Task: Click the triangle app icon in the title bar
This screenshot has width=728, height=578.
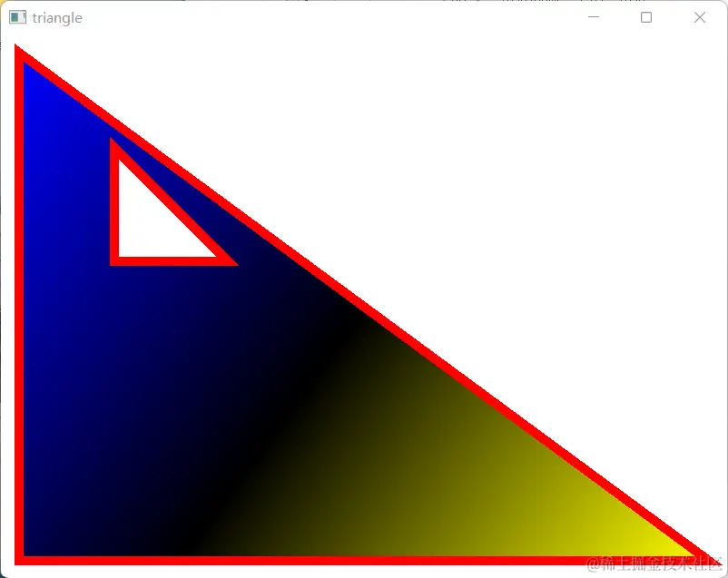Action: [x=16, y=17]
